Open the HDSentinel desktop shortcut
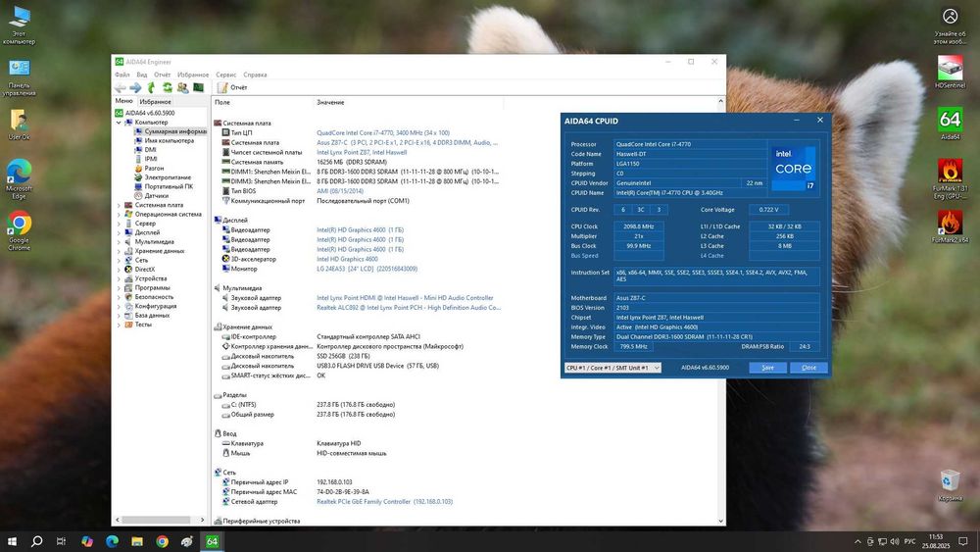 coord(950,72)
